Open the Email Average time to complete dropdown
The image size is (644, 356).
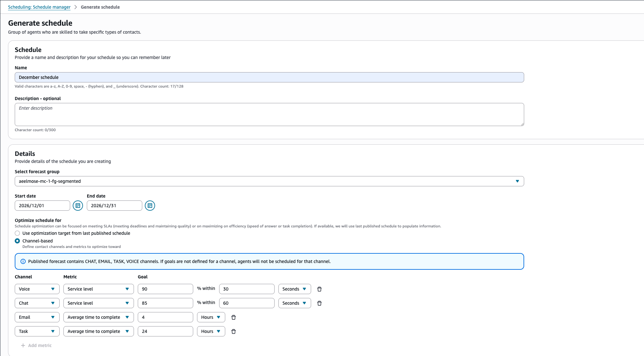point(99,317)
